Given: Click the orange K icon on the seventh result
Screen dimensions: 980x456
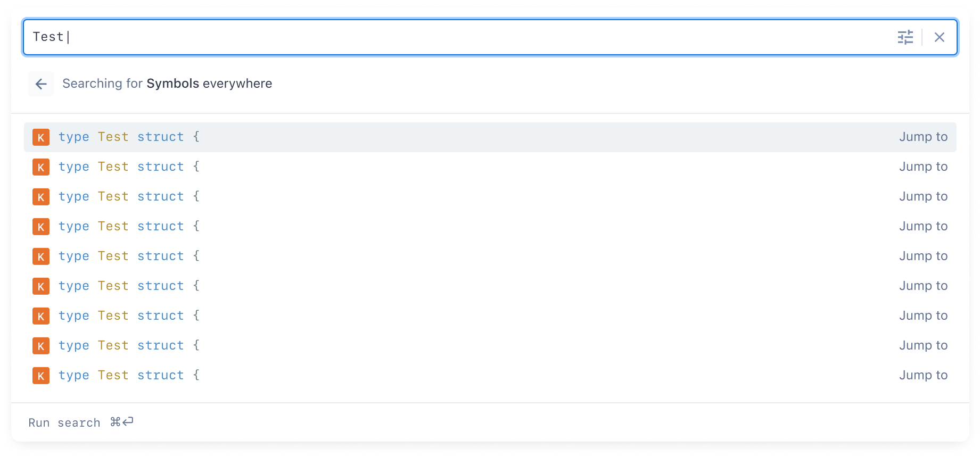Looking at the screenshot, I should 41,316.
